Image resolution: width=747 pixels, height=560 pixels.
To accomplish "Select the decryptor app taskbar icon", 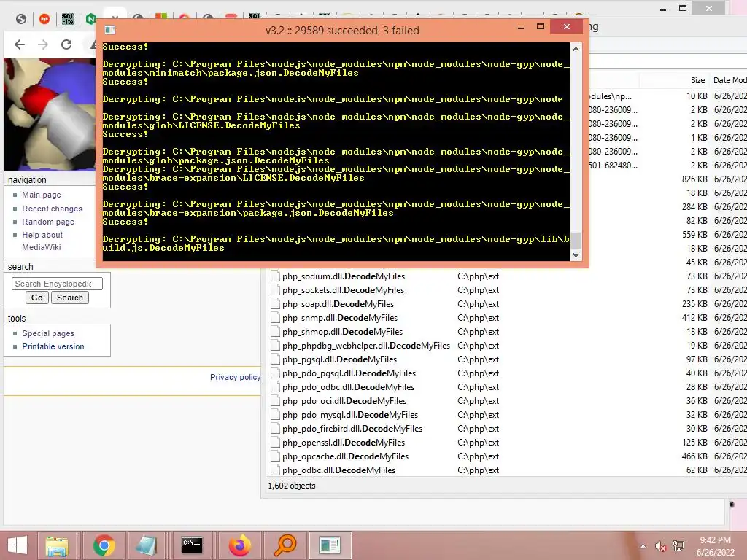I will pos(330,545).
